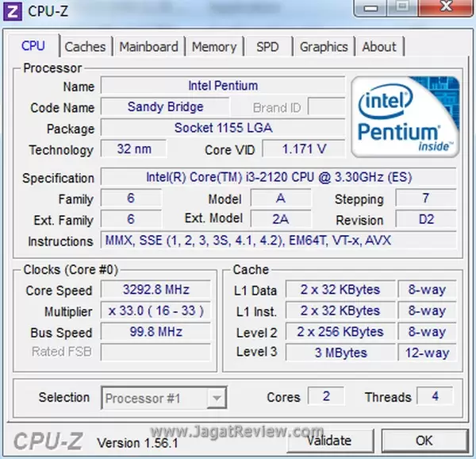Click the Level 2 '2 x 256 KBytes' value
The image size is (476, 459).
pos(340,332)
